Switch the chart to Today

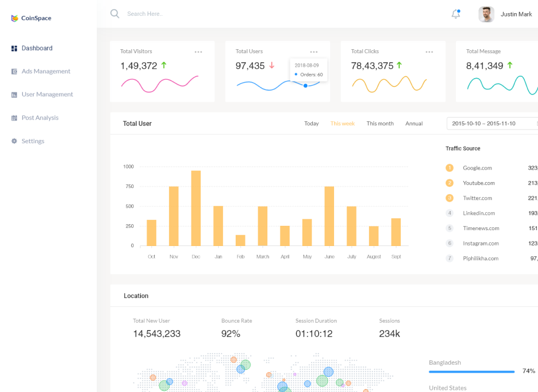(312, 124)
